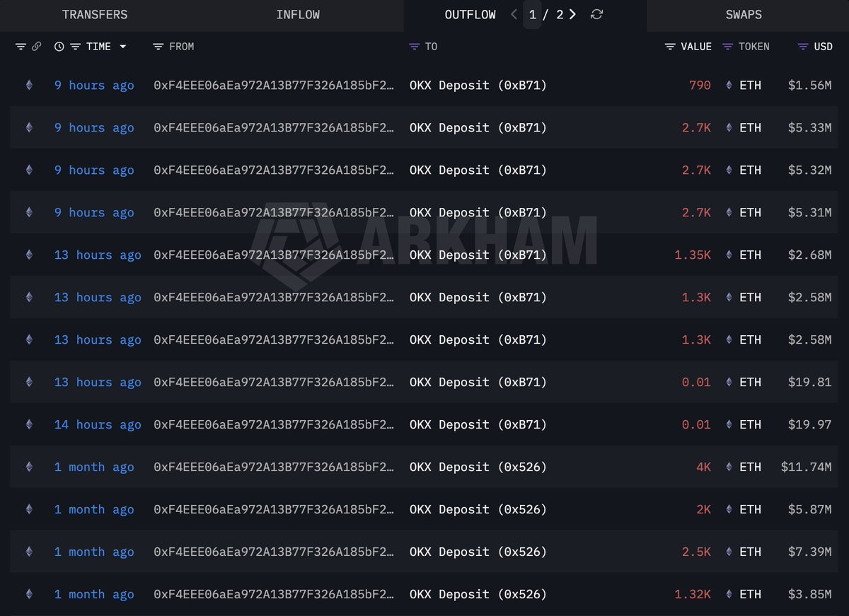This screenshot has height=616, width=849.
Task: Click ETH token icon in $2.68M row
Action: click(729, 255)
